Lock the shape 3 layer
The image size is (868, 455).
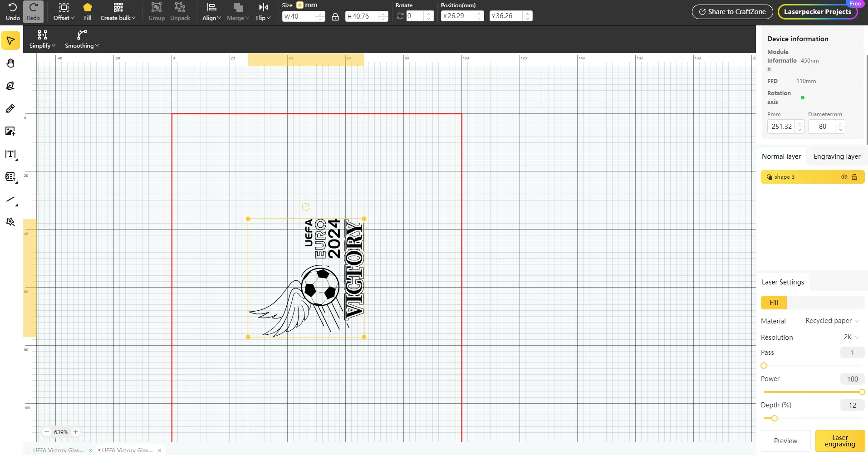pos(854,177)
